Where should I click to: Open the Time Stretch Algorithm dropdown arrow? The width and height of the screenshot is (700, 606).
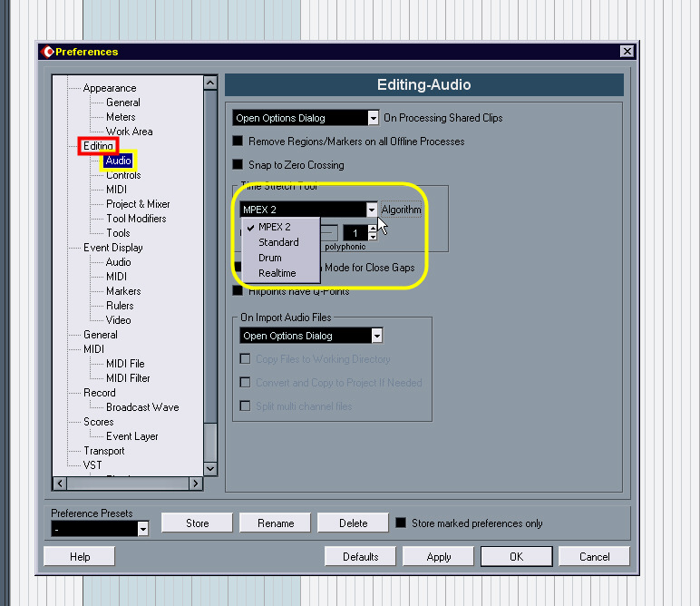(x=372, y=210)
